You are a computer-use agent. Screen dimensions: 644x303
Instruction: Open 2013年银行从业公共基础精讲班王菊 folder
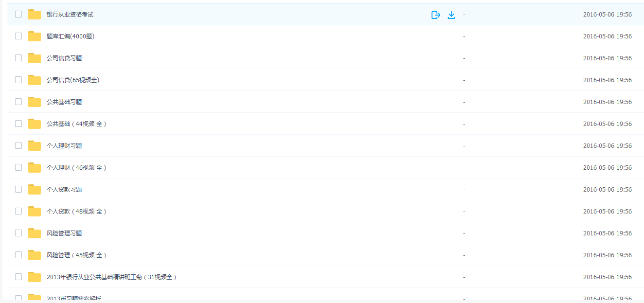point(111,277)
